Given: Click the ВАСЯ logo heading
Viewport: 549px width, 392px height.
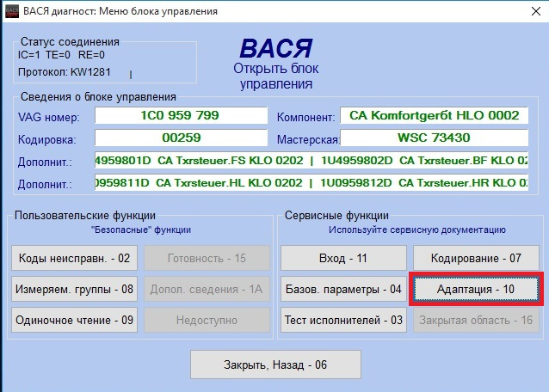Looking at the screenshot, I should click(x=276, y=48).
